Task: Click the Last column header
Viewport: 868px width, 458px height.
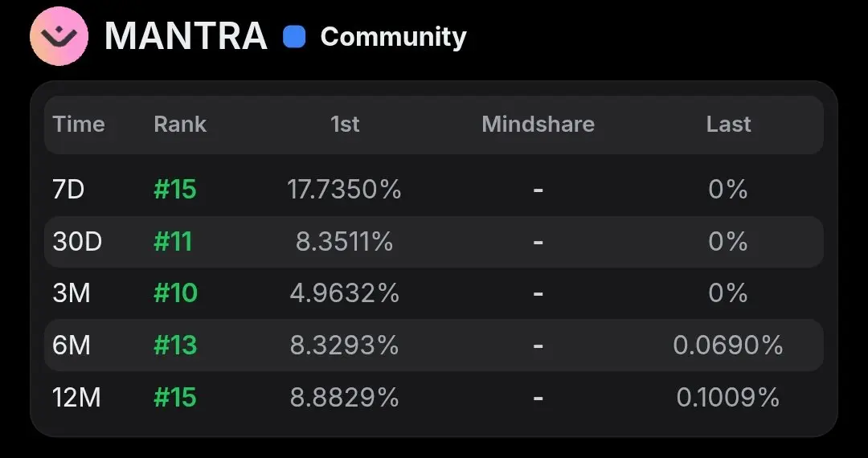Action: (728, 124)
